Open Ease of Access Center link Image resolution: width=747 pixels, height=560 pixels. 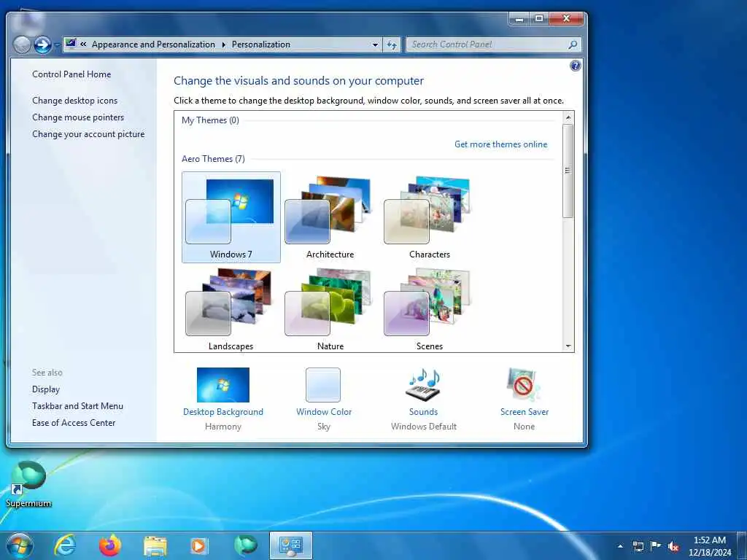(x=74, y=423)
